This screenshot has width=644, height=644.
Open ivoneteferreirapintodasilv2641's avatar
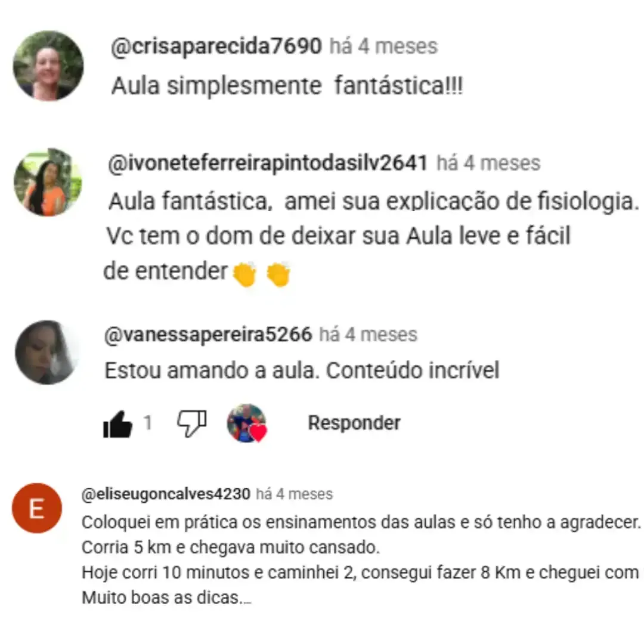48,182
